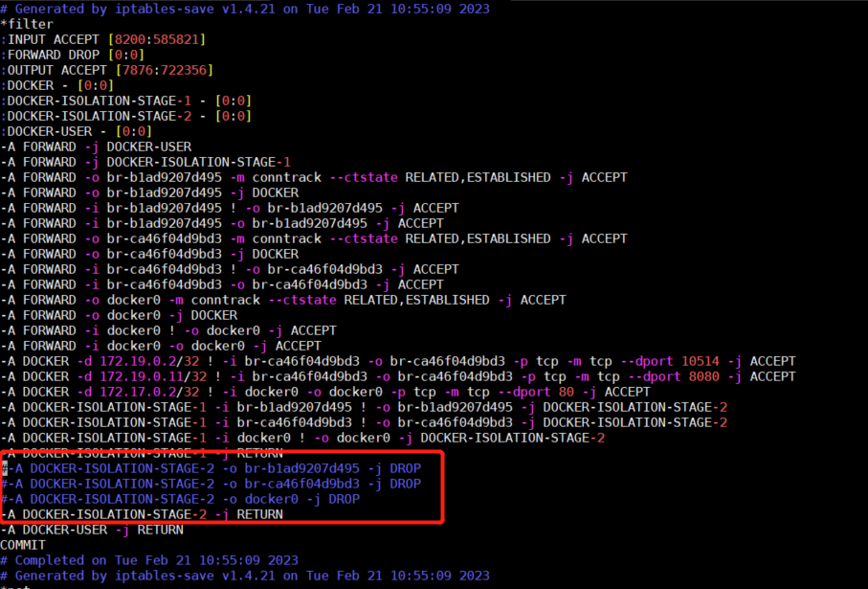Image resolution: width=868 pixels, height=589 pixels.
Task: Click the ':DOCKER - [0:0]' chain declaration
Action: tap(57, 86)
